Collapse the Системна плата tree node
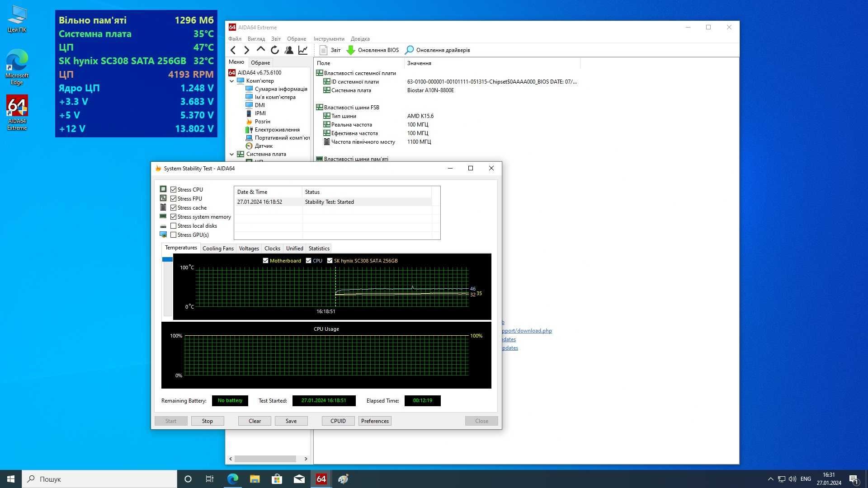868x488 pixels. point(232,155)
